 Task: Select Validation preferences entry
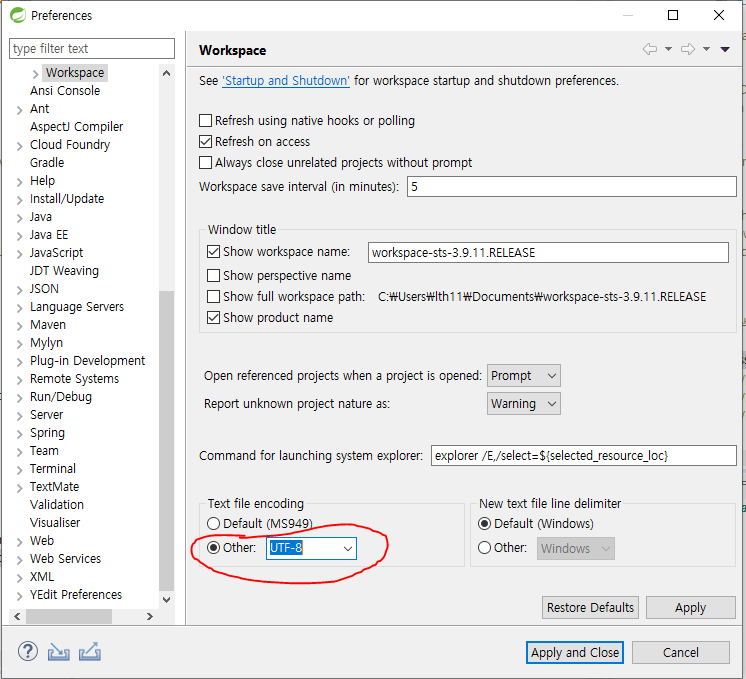coord(57,504)
